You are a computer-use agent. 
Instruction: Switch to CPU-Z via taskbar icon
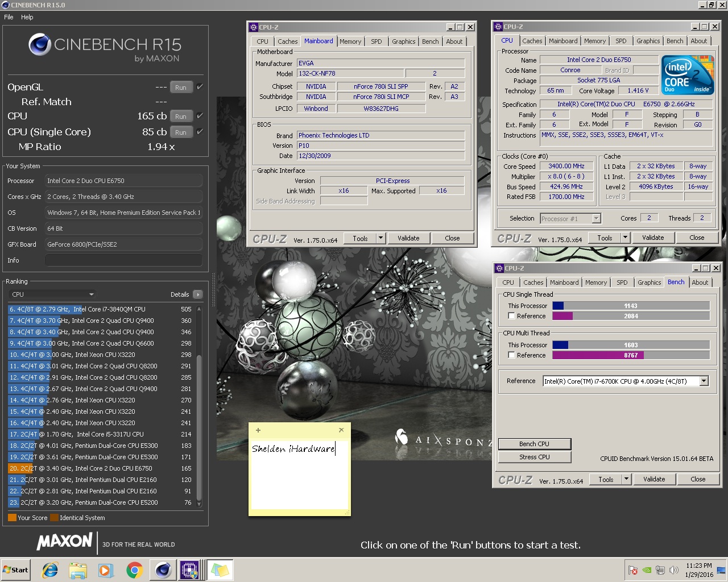[189, 570]
